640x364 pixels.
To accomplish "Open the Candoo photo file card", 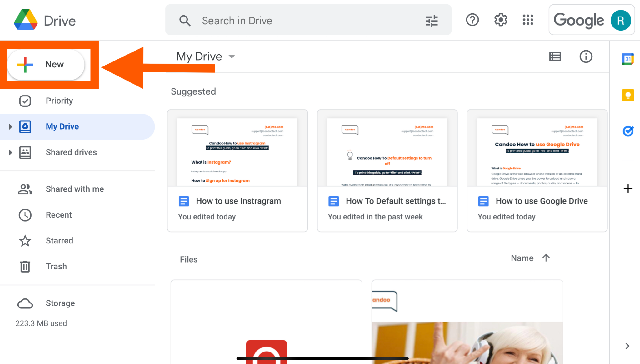I will [x=467, y=322].
